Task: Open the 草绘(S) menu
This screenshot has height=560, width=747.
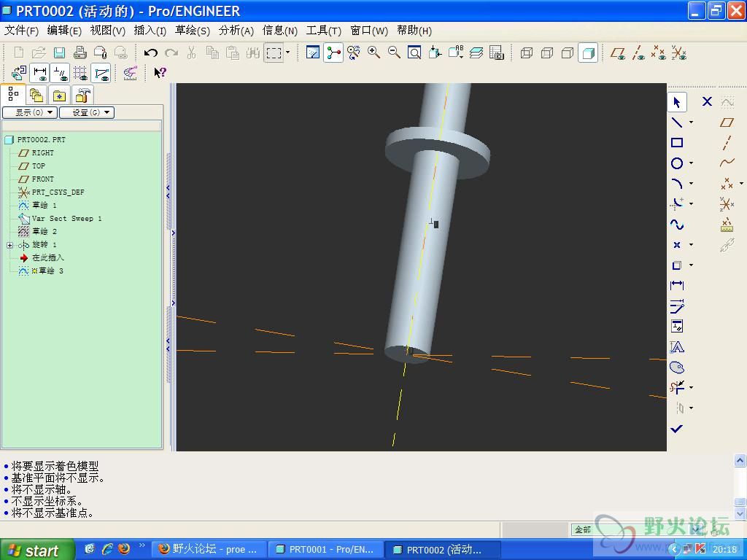Action: (192, 31)
